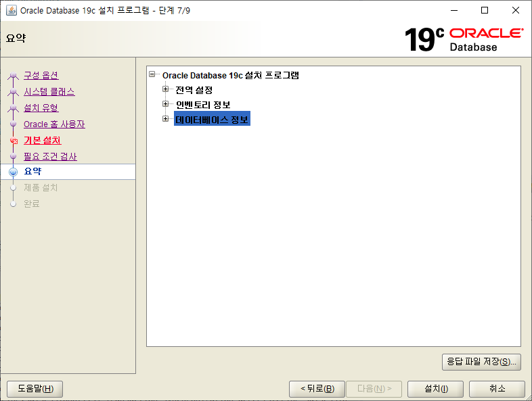The width and height of the screenshot is (532, 401).
Task: Select the current 요약 step in sidebar
Action: [68, 172]
